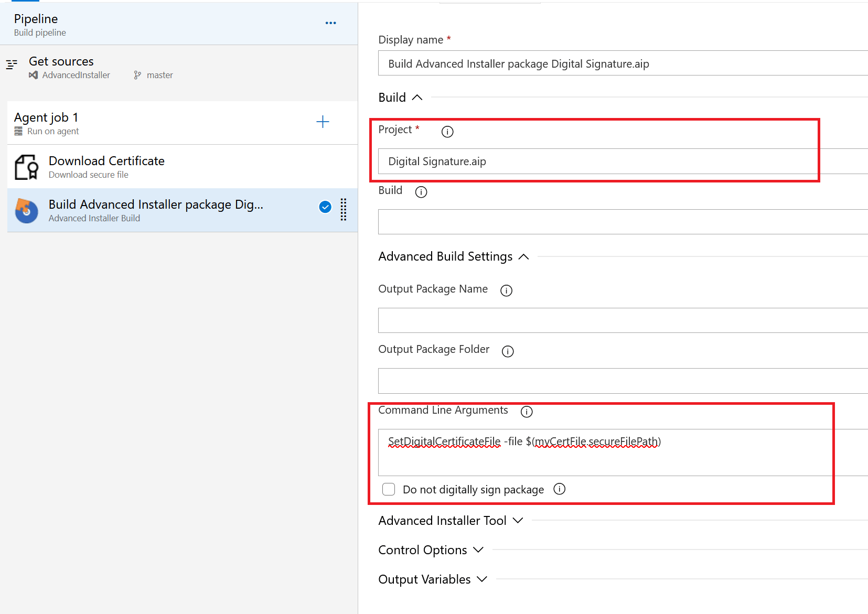The height and width of the screenshot is (614, 868).
Task: Select the Get sources item
Action: point(179,68)
